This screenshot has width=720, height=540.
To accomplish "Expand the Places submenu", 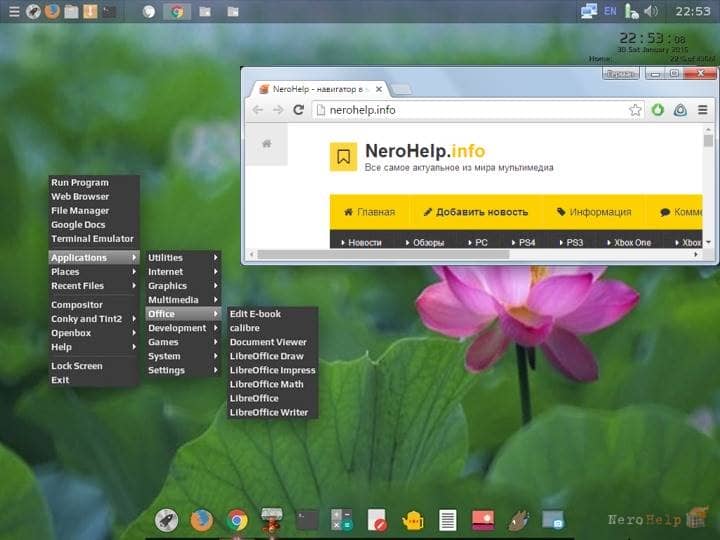I will pyautogui.click(x=94, y=271).
